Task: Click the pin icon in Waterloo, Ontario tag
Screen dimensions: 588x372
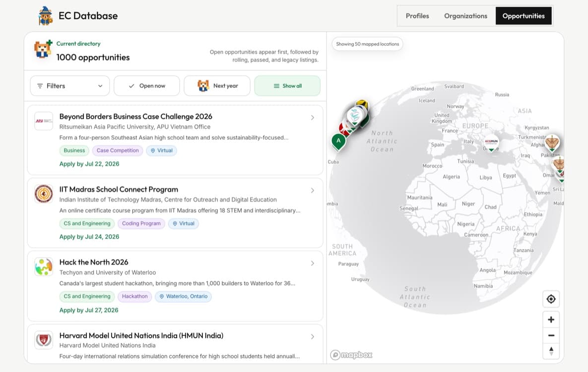Action: tap(162, 296)
